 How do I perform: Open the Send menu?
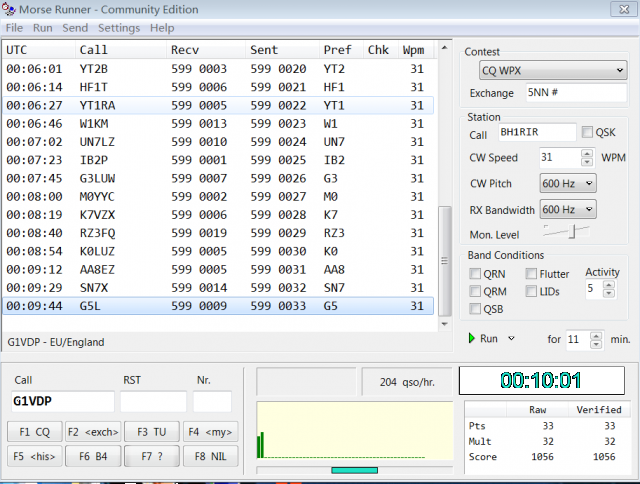coord(75,28)
